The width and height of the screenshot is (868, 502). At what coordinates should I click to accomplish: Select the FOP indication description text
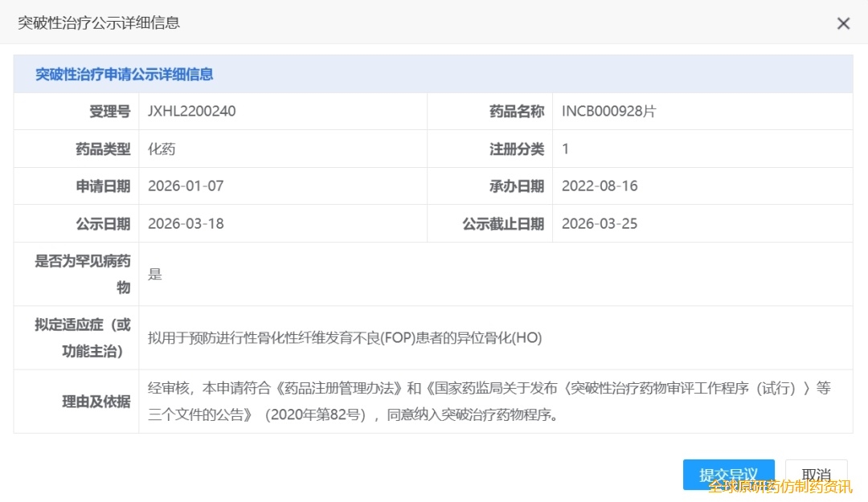coord(345,338)
